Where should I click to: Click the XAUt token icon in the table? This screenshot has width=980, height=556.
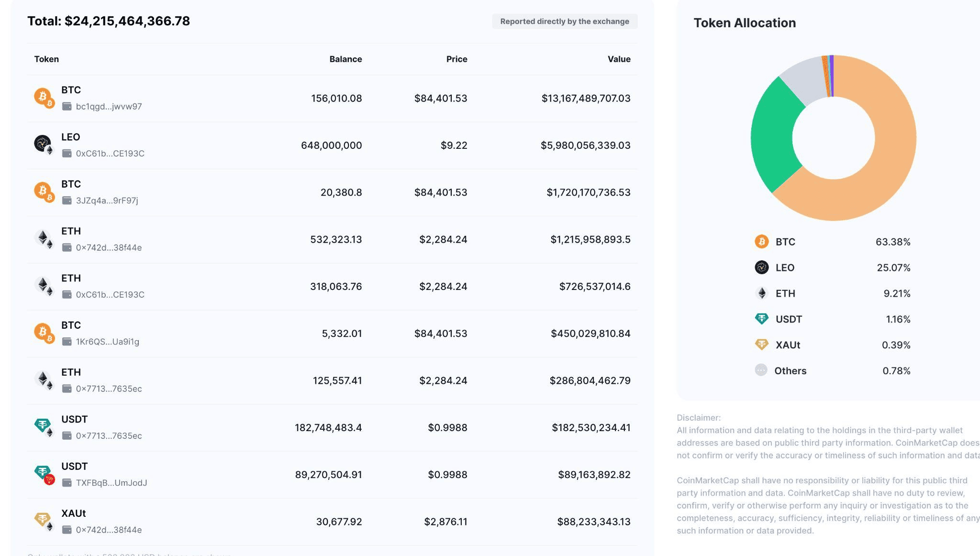click(x=43, y=520)
